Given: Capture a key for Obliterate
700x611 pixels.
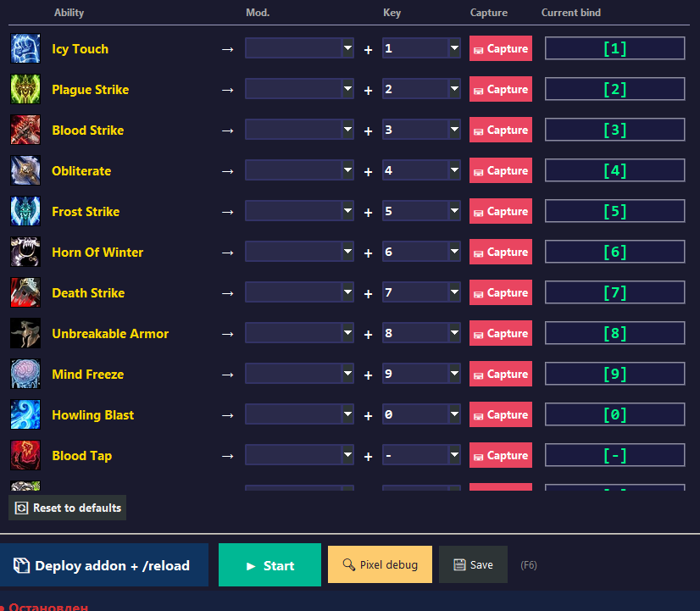Looking at the screenshot, I should coord(501,170).
